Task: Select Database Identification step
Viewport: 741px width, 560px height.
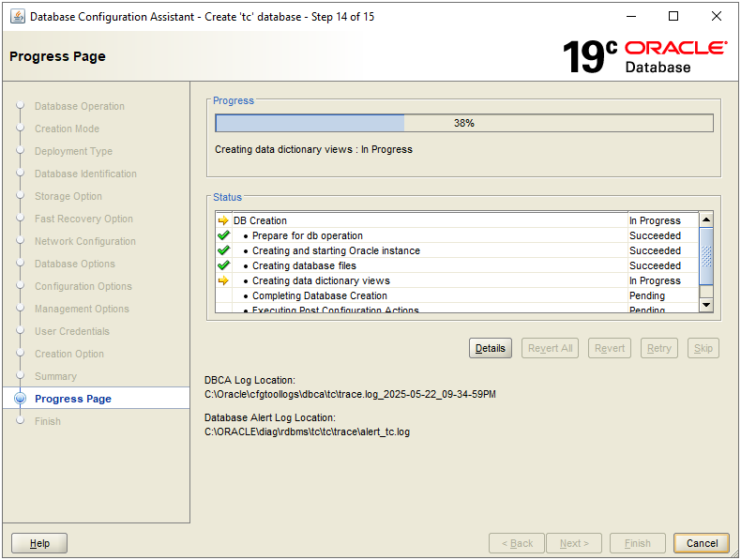Action: [x=85, y=174]
